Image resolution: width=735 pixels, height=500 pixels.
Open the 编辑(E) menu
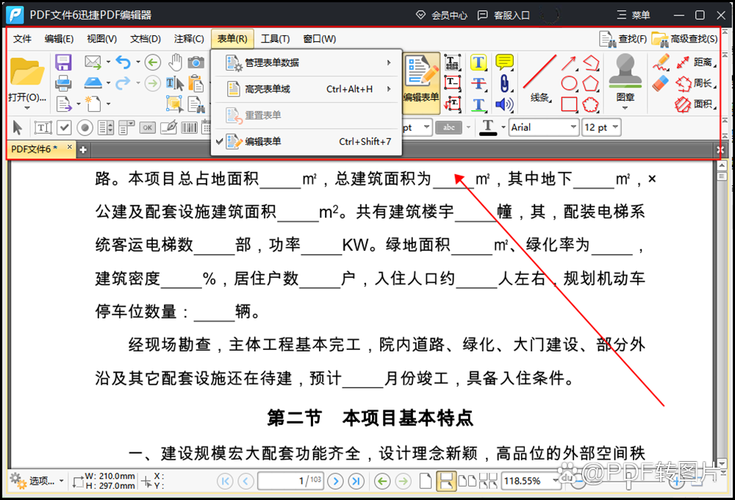point(59,39)
